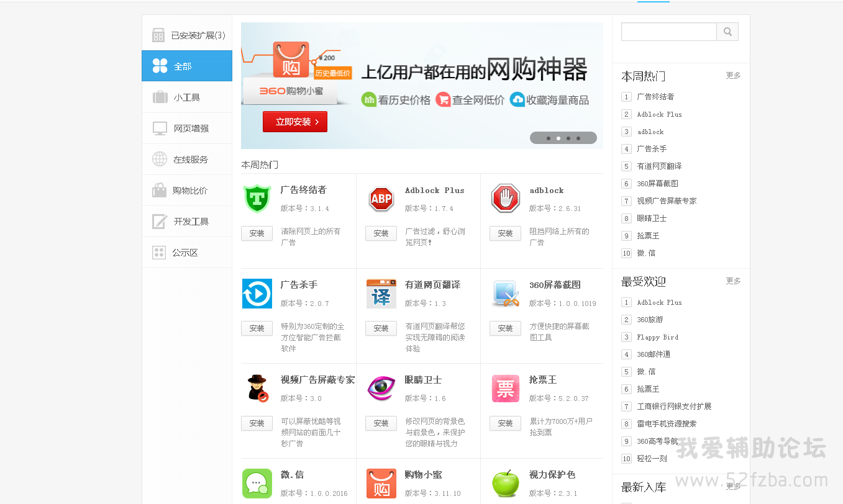Click the 视频广告屏蔽专家 icon
The width and height of the screenshot is (843, 504).
pos(257,389)
